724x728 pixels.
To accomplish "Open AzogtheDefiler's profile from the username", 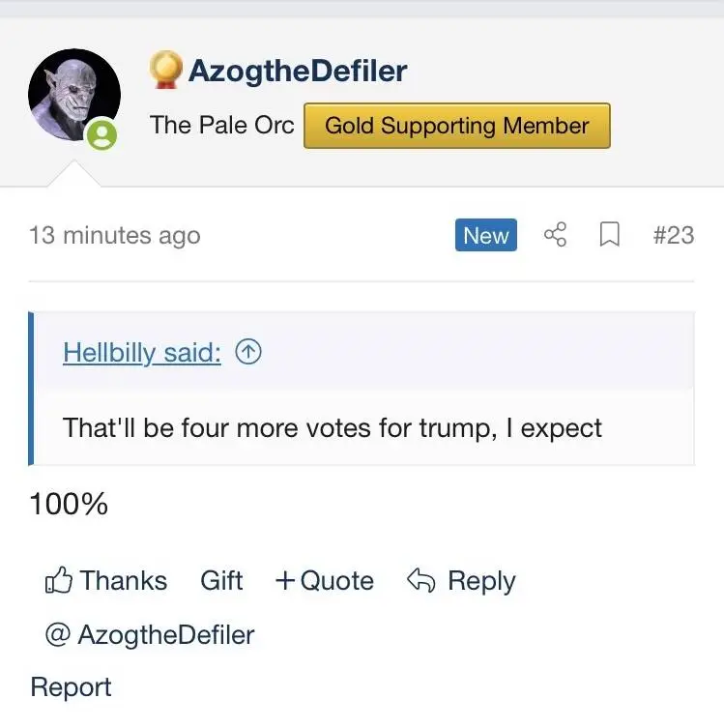I will pos(297,71).
